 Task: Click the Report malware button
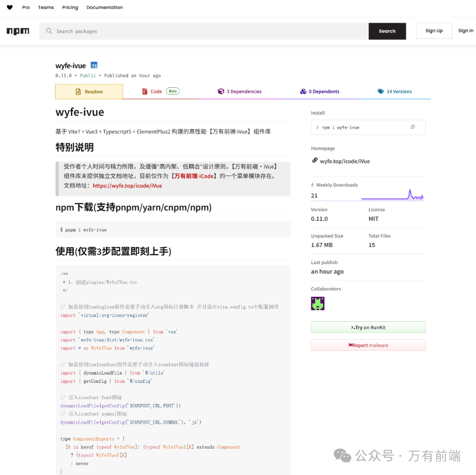point(368,344)
